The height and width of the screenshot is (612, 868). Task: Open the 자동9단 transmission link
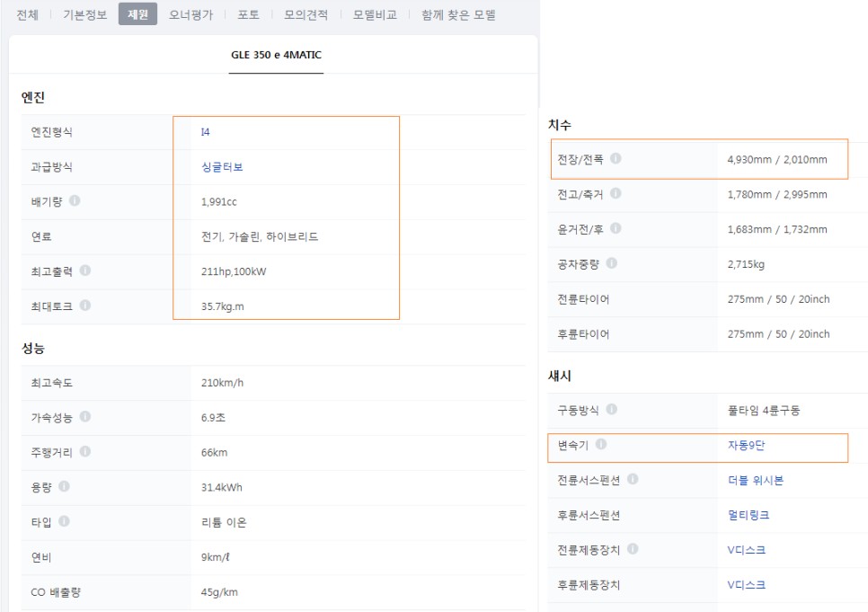pos(746,445)
